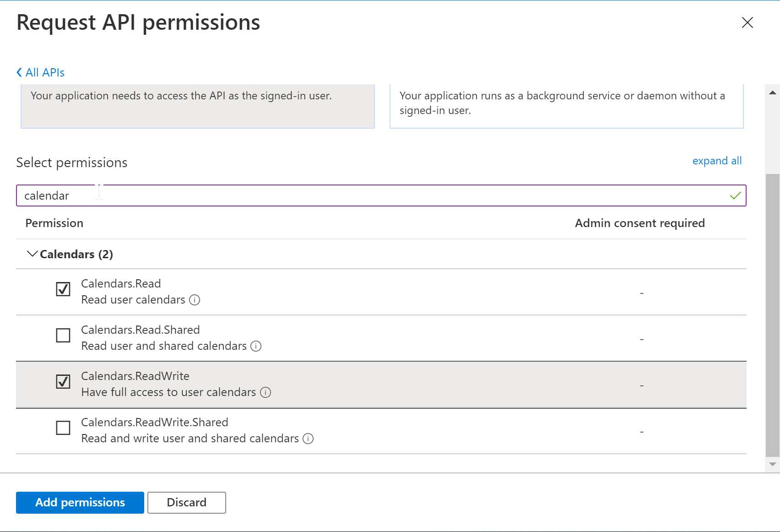Select the delegated permissions card for signed-in user
Screen dimensions: 780x532
coord(198,106)
